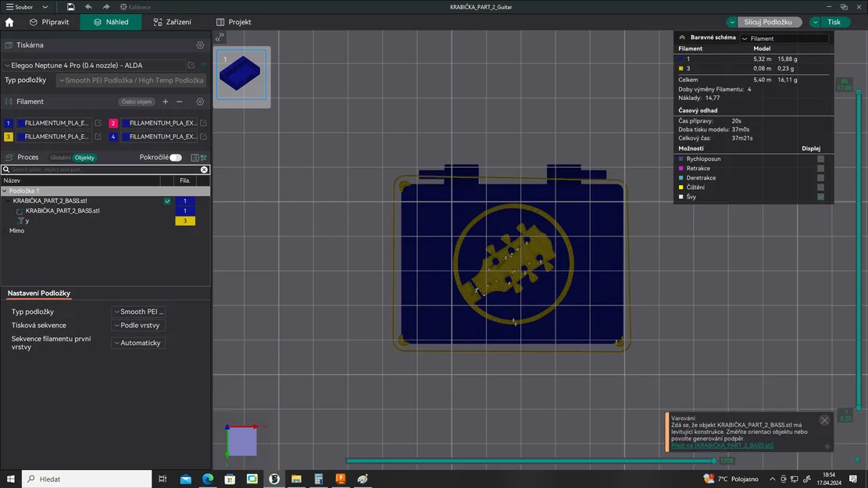The image size is (868, 488).
Task: Click the filament 1 blue color swatch
Action: pyautogui.click(x=9, y=123)
